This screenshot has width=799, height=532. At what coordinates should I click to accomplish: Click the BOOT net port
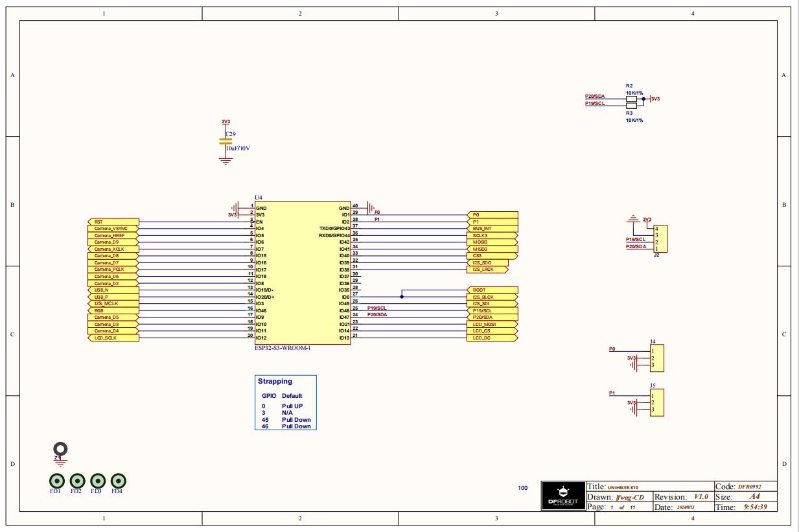[x=492, y=290]
